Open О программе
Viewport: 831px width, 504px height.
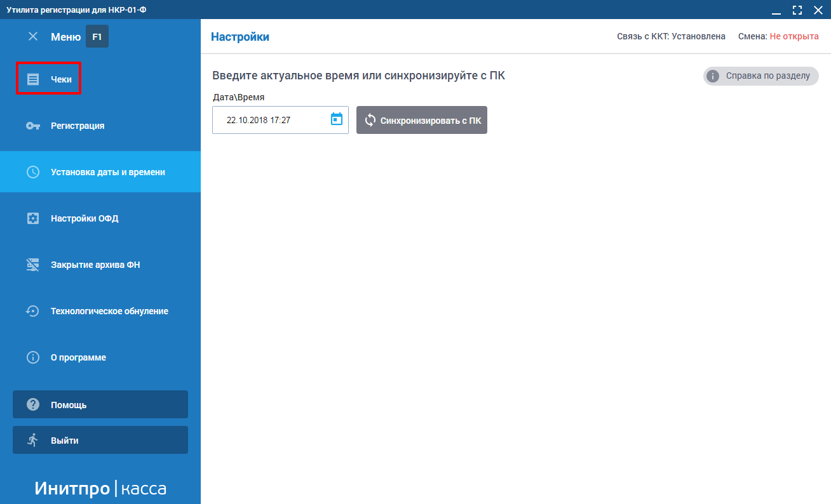pos(100,357)
